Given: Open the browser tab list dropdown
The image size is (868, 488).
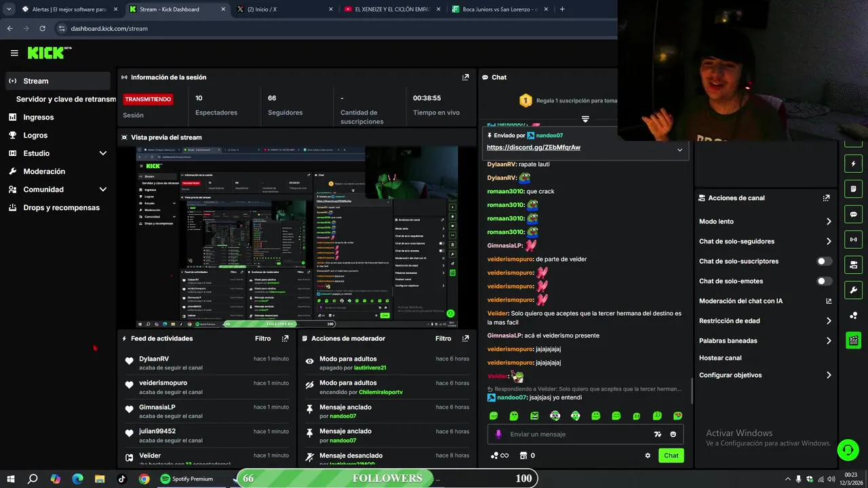Looking at the screenshot, I should (x=9, y=9).
